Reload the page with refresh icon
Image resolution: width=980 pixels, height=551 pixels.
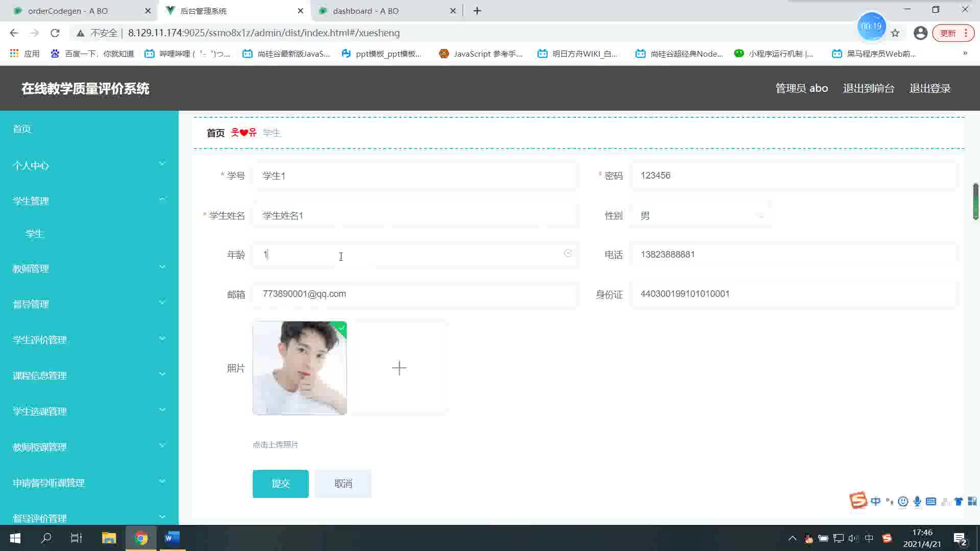click(x=55, y=33)
